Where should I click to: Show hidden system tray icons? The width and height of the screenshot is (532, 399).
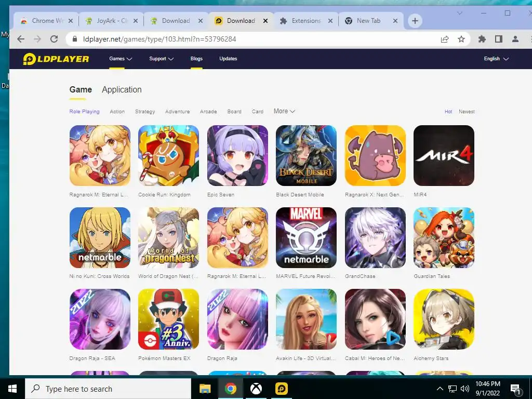click(440, 389)
